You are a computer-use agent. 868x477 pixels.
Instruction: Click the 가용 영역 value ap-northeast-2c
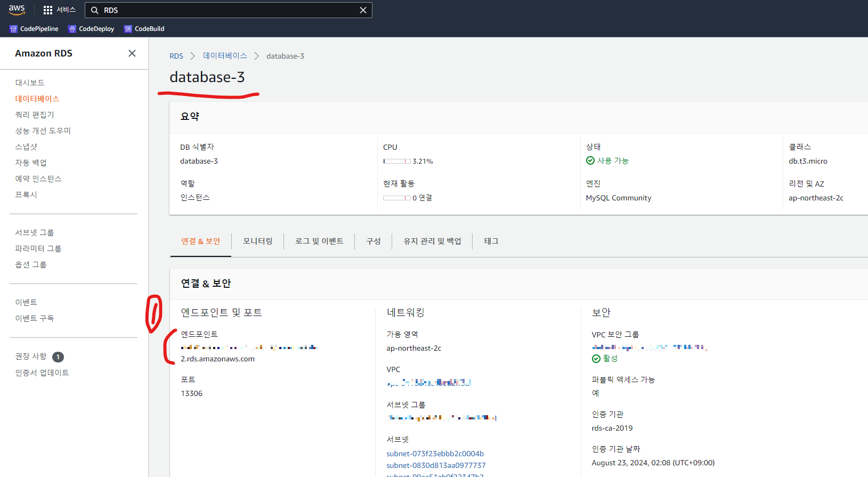click(414, 348)
